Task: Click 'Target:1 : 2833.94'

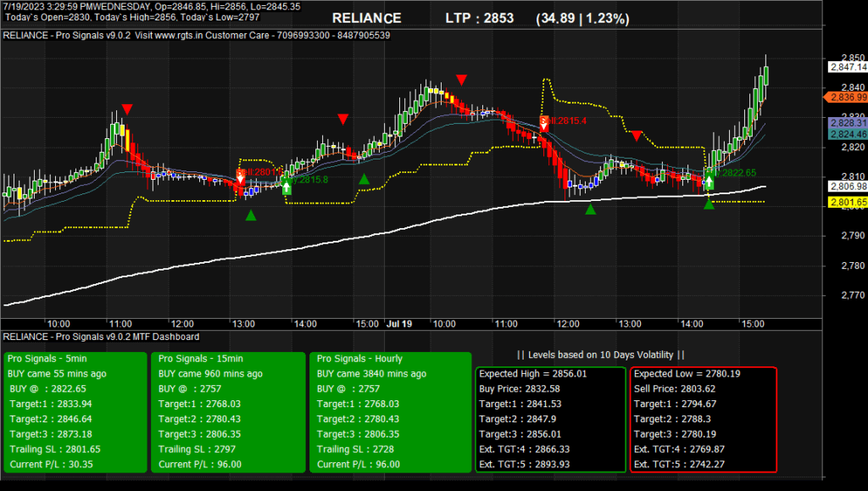Action: click(51, 405)
